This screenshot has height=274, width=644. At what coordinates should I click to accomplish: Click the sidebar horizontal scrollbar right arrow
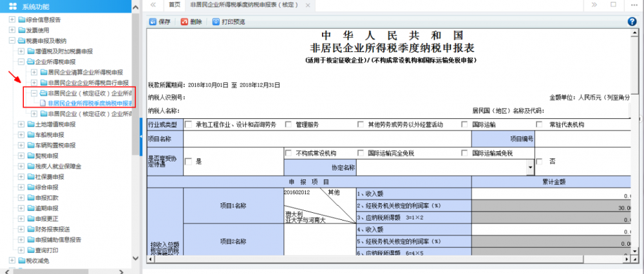122,271
